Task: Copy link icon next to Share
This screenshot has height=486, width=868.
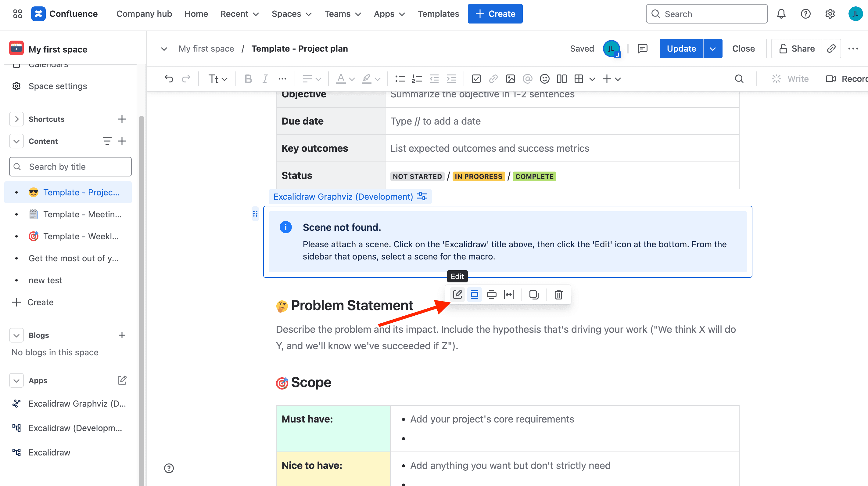Action: [x=831, y=49]
